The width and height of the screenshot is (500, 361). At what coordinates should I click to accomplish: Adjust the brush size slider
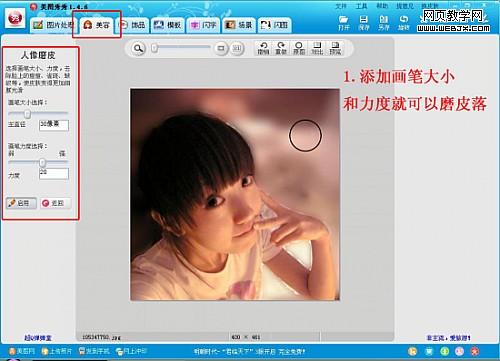tap(38, 114)
